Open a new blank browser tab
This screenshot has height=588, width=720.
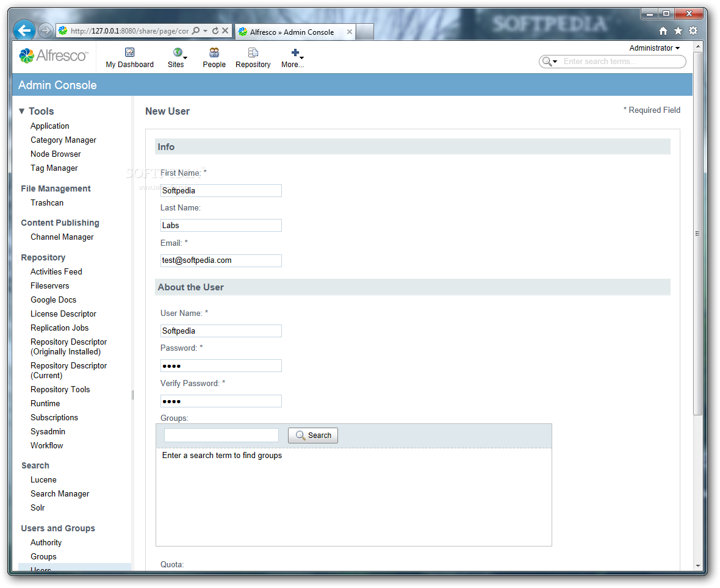click(365, 32)
